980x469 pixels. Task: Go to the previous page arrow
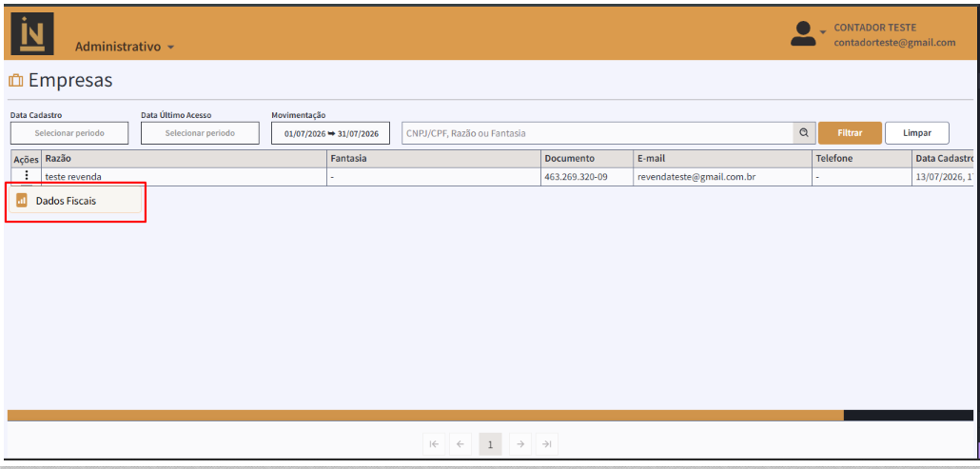[x=460, y=444]
